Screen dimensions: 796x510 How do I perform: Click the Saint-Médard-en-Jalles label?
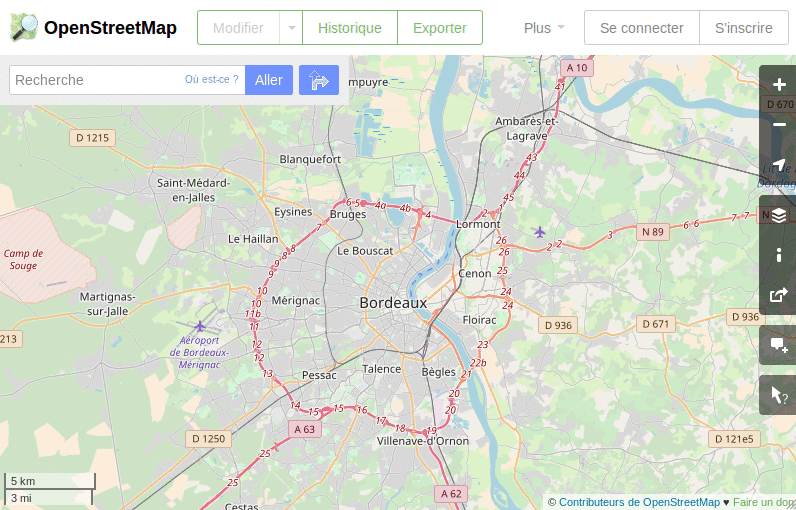[x=193, y=190]
